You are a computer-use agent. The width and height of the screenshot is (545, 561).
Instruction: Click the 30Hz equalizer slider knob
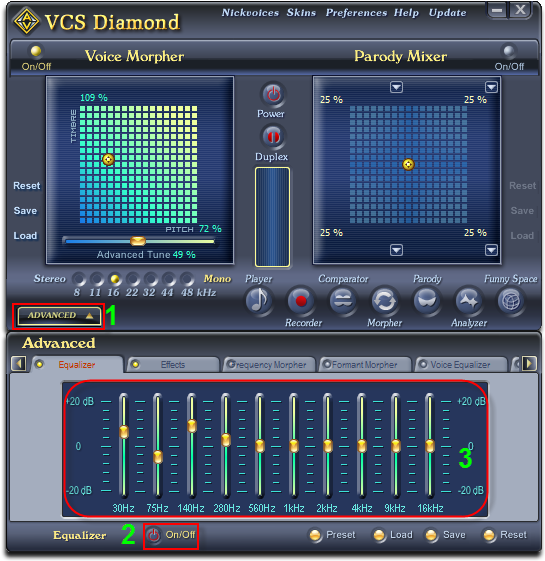tap(124, 431)
